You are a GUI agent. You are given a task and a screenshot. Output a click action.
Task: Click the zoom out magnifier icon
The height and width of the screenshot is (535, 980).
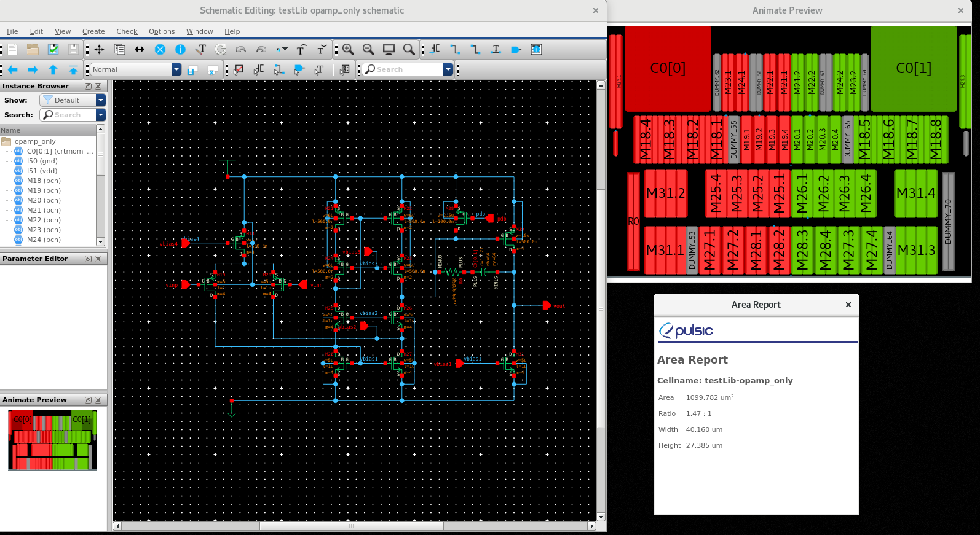pyautogui.click(x=368, y=50)
